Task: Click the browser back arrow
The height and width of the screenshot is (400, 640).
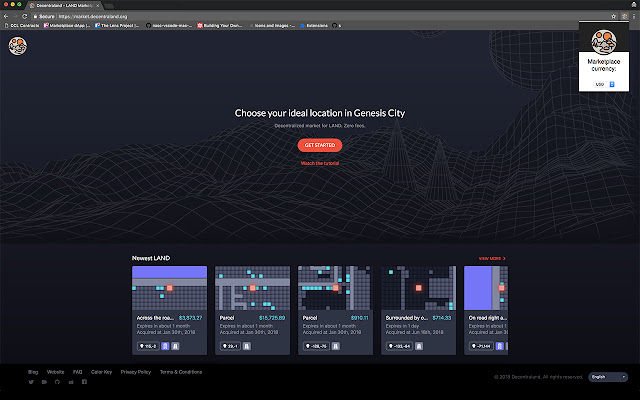Action: (6, 16)
